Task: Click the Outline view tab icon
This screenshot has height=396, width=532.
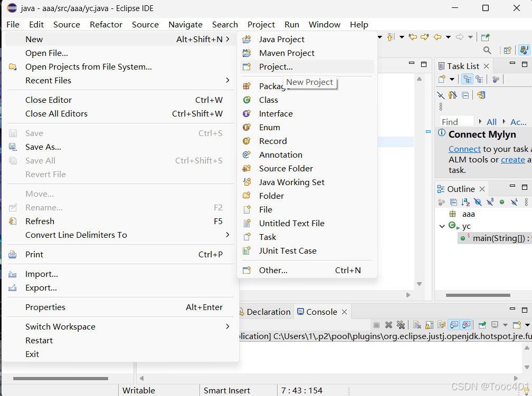Action: point(441,189)
